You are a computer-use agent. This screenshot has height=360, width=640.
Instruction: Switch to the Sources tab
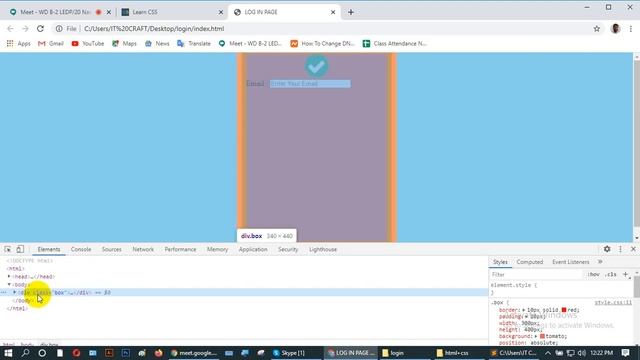pos(111,249)
